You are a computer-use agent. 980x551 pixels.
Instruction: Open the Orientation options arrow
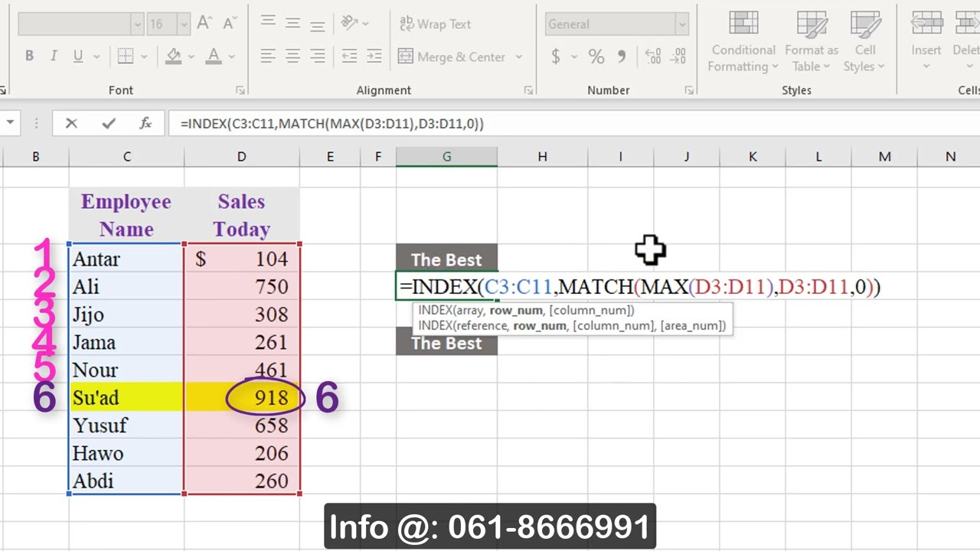coord(367,24)
